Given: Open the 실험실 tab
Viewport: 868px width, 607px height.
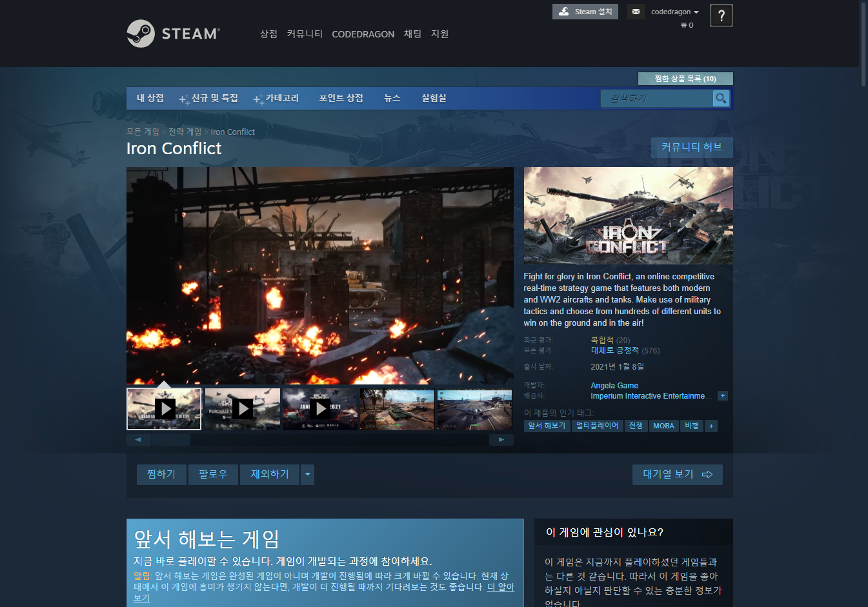Looking at the screenshot, I should click(x=434, y=98).
